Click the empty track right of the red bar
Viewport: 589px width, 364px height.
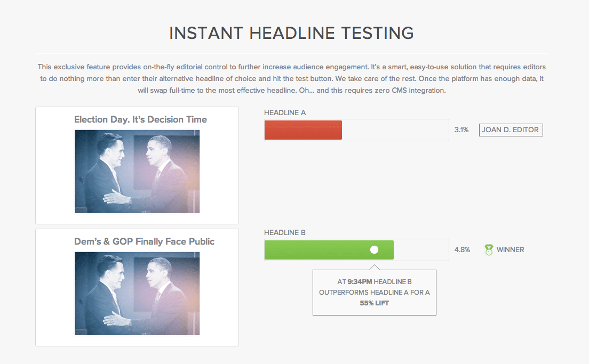click(x=395, y=130)
